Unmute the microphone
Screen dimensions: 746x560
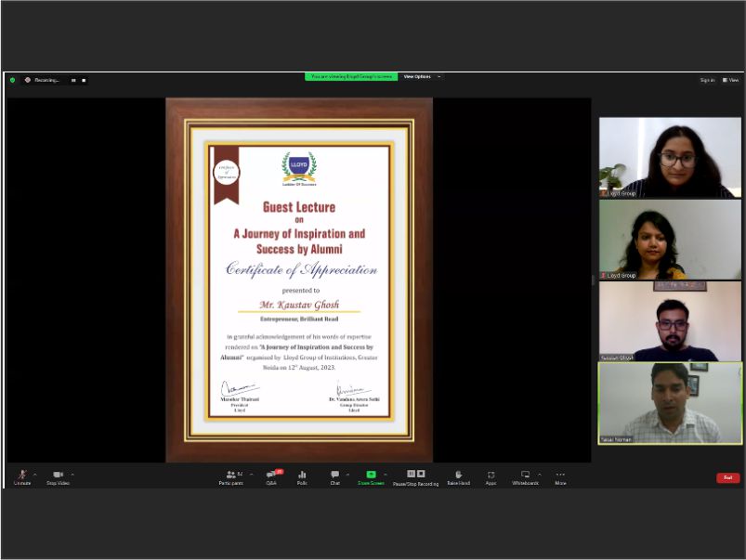[x=22, y=477]
